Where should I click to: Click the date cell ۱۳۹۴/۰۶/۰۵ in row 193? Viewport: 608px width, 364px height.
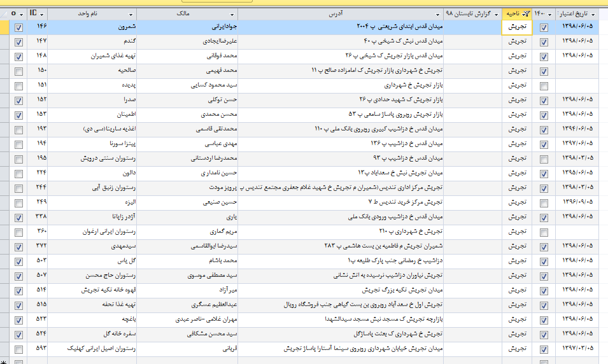577,129
